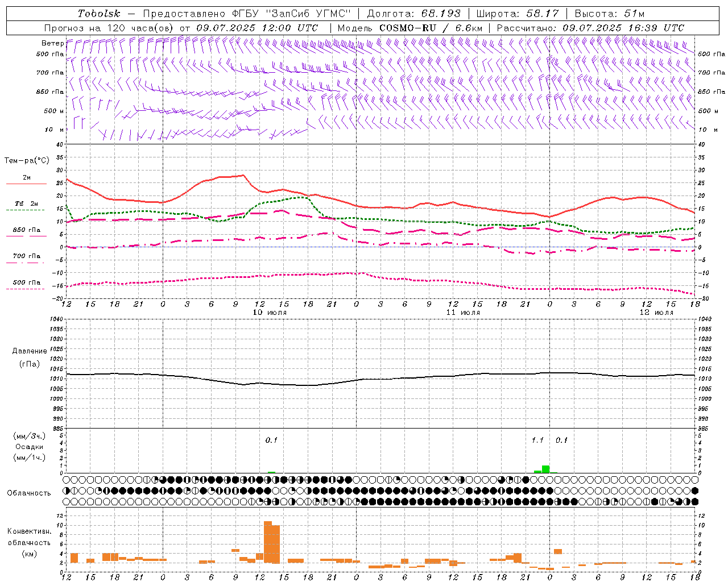The image size is (728, 582).
Task: Click the 'Рассчитано: 09.07.2025 16:39 UTC' timestamp
Action: (590, 27)
